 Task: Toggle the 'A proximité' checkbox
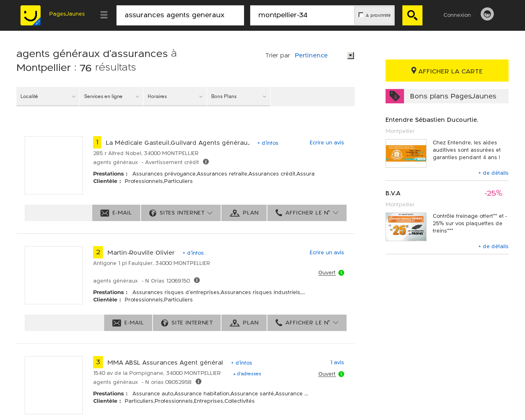tap(361, 15)
